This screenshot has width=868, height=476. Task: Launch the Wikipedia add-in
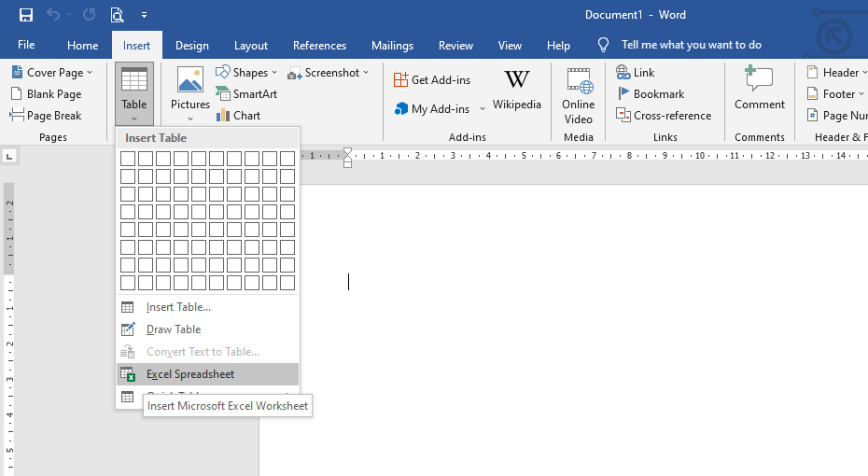(516, 89)
